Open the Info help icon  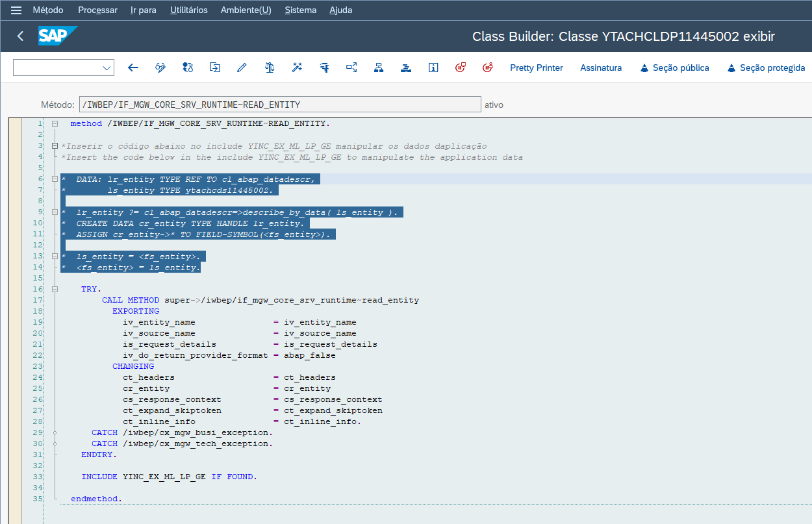pyautogui.click(x=433, y=68)
